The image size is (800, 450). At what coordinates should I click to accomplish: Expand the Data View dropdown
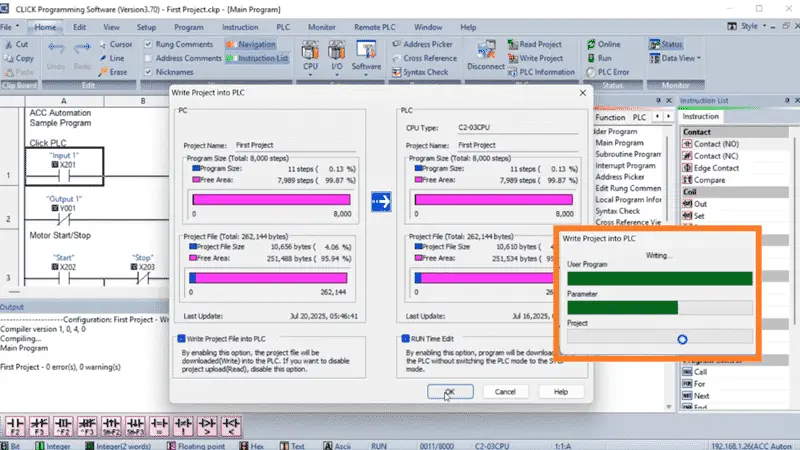698,58
